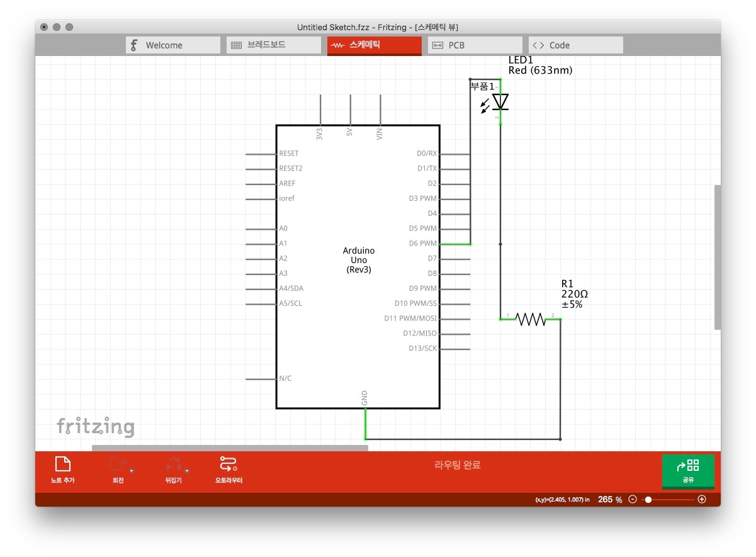The width and height of the screenshot is (756, 557).
Task: Click the Welcome tab Fritzing icon
Action: pyautogui.click(x=133, y=45)
